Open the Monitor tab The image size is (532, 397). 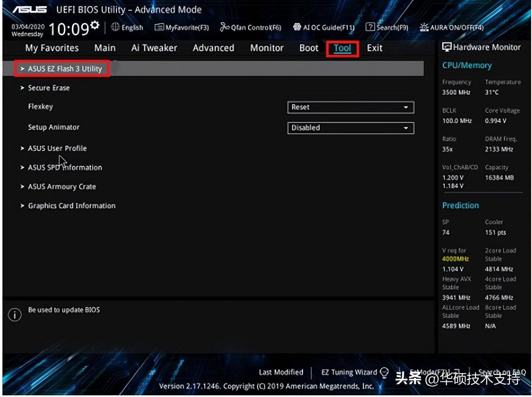tap(267, 48)
